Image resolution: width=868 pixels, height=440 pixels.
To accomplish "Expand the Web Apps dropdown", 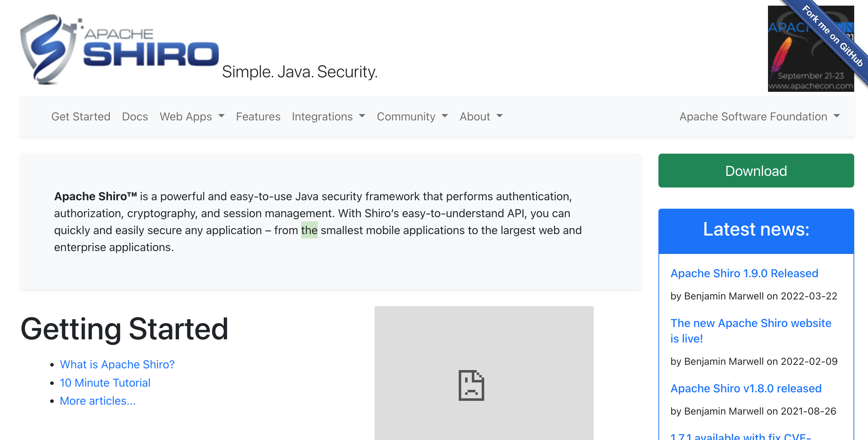I will coord(192,117).
